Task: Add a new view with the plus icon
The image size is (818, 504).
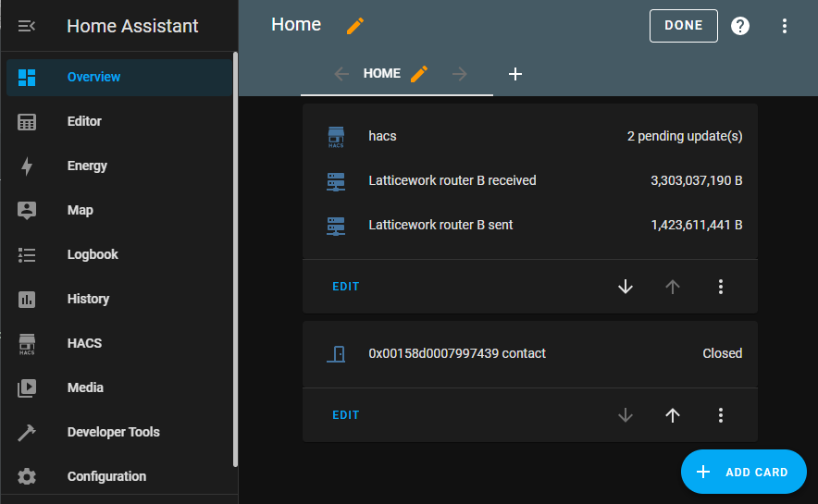Action: coord(515,74)
